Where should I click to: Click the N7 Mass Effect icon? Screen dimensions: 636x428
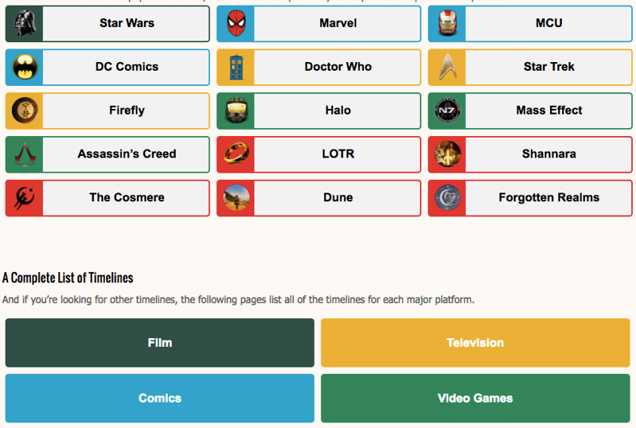click(x=447, y=110)
